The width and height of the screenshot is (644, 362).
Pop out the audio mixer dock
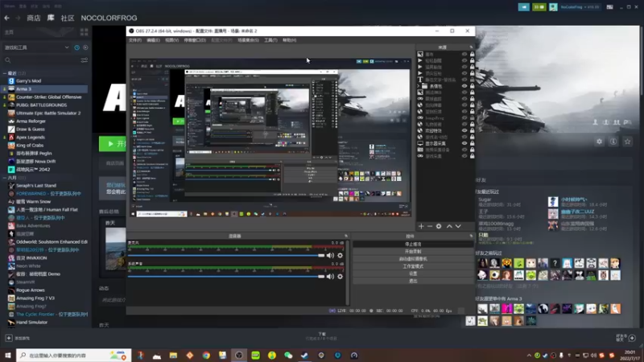click(346, 236)
